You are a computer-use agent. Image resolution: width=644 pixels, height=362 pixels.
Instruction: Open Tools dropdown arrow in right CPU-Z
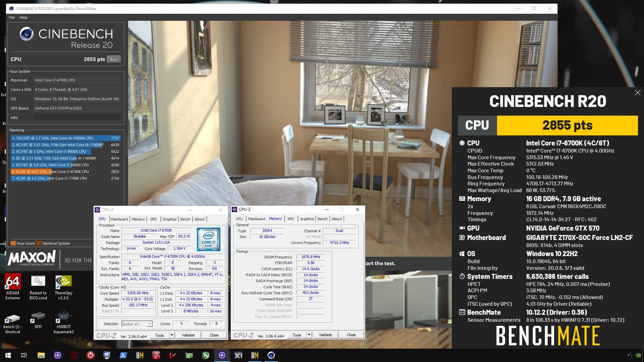tap(309, 335)
